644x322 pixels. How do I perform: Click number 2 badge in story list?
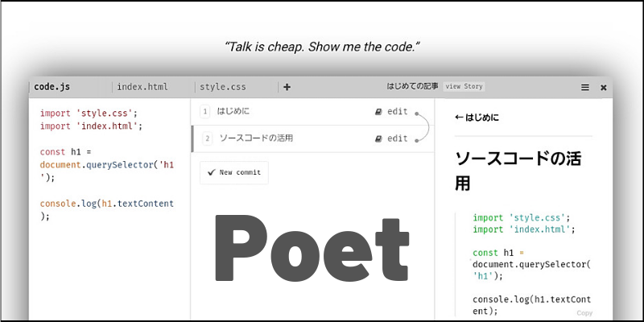208,138
